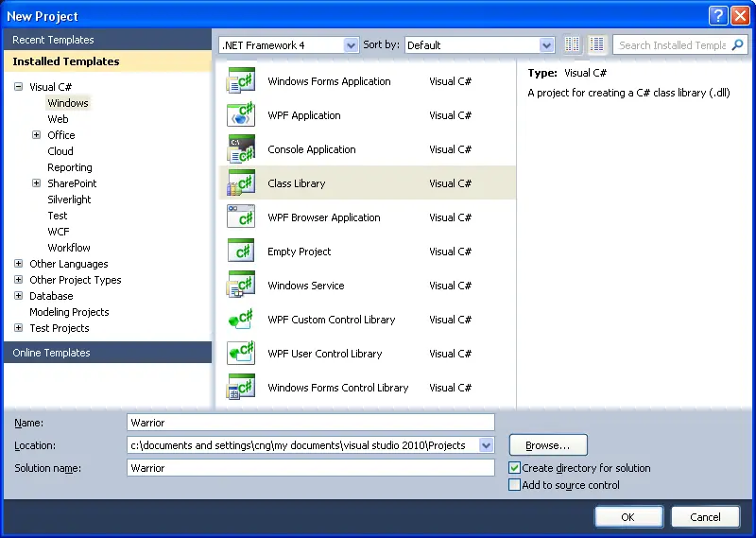The image size is (756, 538).
Task: Click the Cancel button
Action: point(705,517)
